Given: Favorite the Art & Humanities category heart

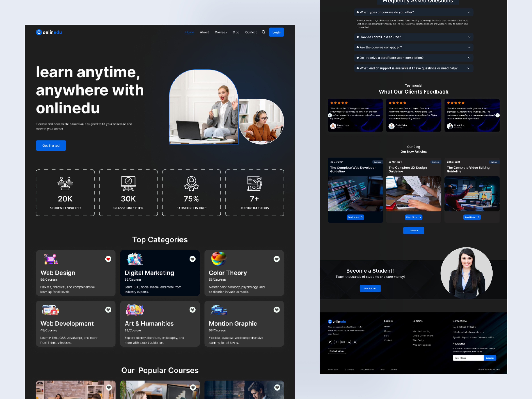Looking at the screenshot, I should coord(192,310).
